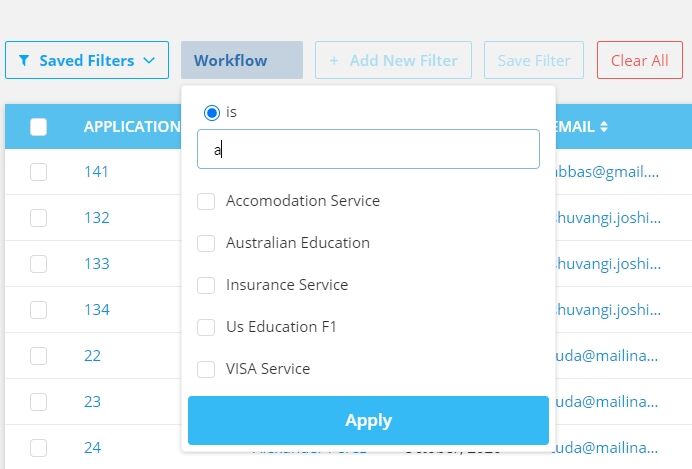Expand the Saved Filters dropdown chevron
This screenshot has width=692, height=469.
[149, 60]
